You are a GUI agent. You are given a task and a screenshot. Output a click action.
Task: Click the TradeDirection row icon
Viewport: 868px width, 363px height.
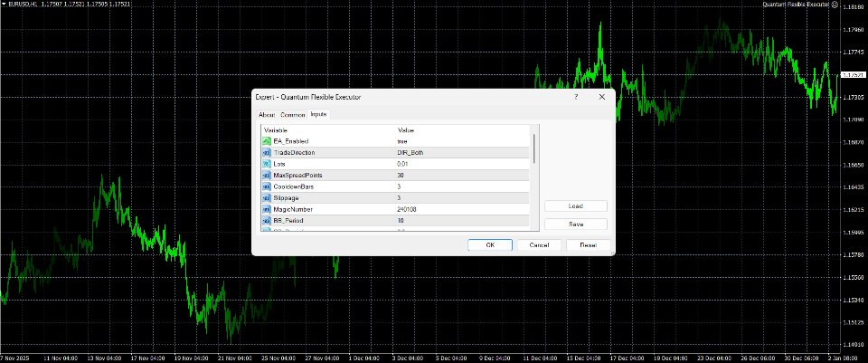tap(266, 152)
